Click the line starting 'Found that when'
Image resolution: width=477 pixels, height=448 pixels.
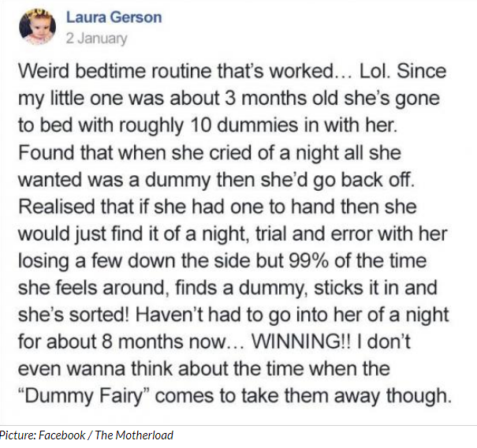coord(210,152)
